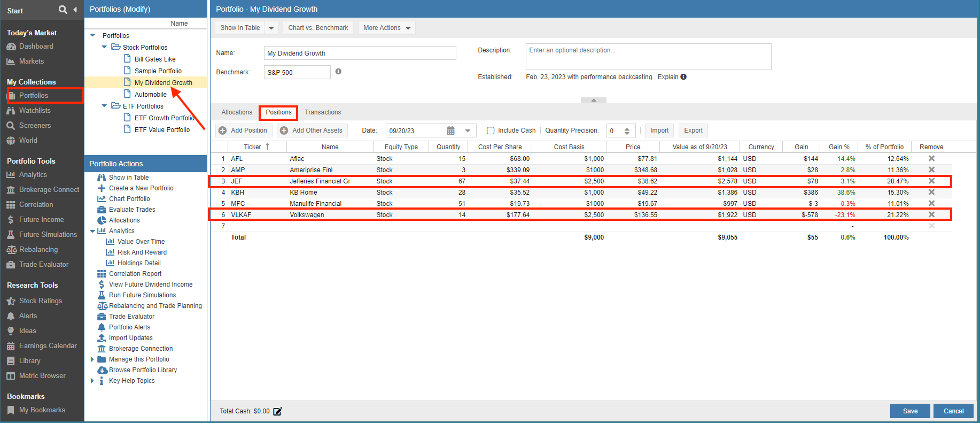Remove the AFL position with its X icon
This screenshot has width=980, height=423.
click(931, 158)
